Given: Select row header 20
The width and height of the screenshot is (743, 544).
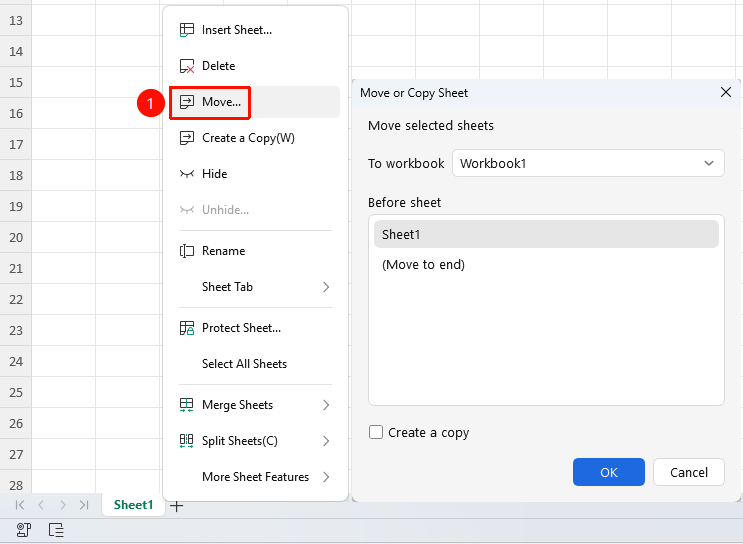Looking at the screenshot, I should click(x=16, y=237).
